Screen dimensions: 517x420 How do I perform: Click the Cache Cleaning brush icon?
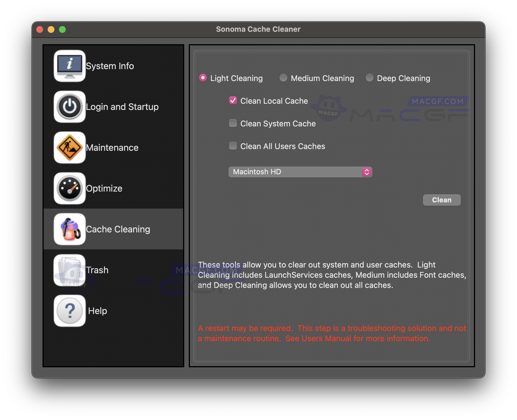coord(69,229)
